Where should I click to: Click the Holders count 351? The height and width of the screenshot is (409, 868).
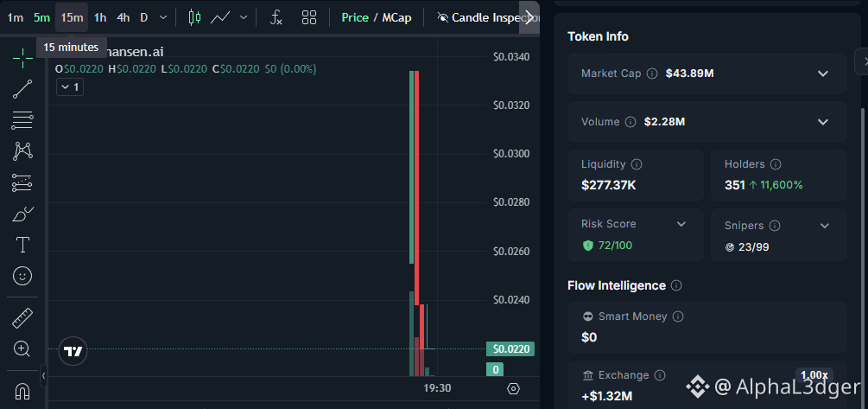735,185
